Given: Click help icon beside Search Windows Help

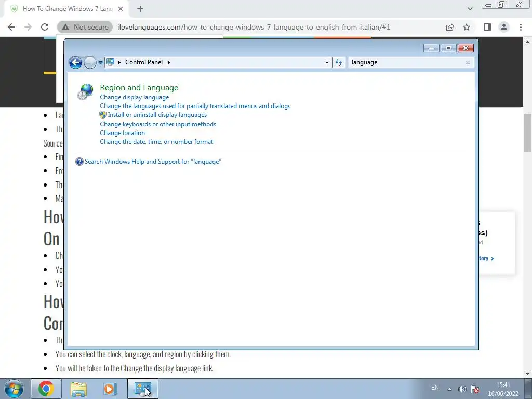Looking at the screenshot, I should (x=79, y=162).
